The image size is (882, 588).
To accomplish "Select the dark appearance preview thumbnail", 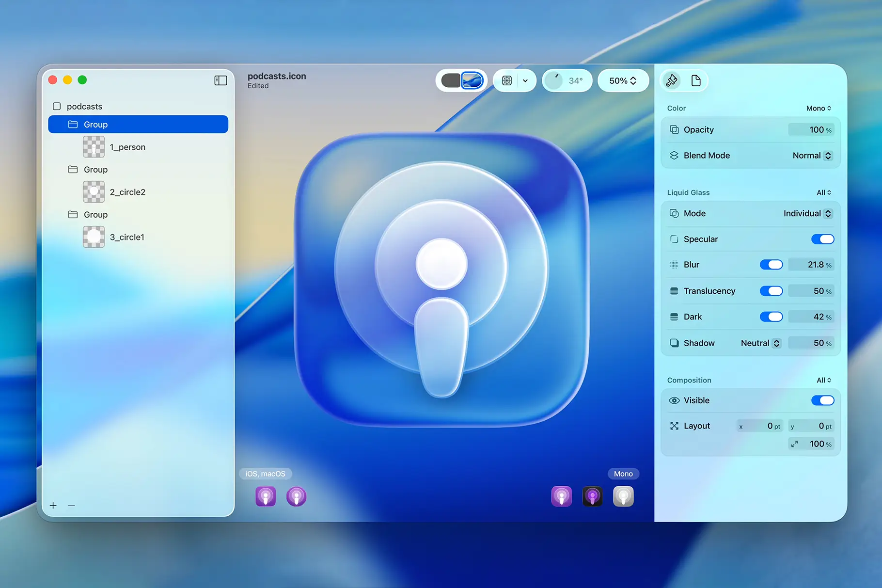I will pos(592,496).
